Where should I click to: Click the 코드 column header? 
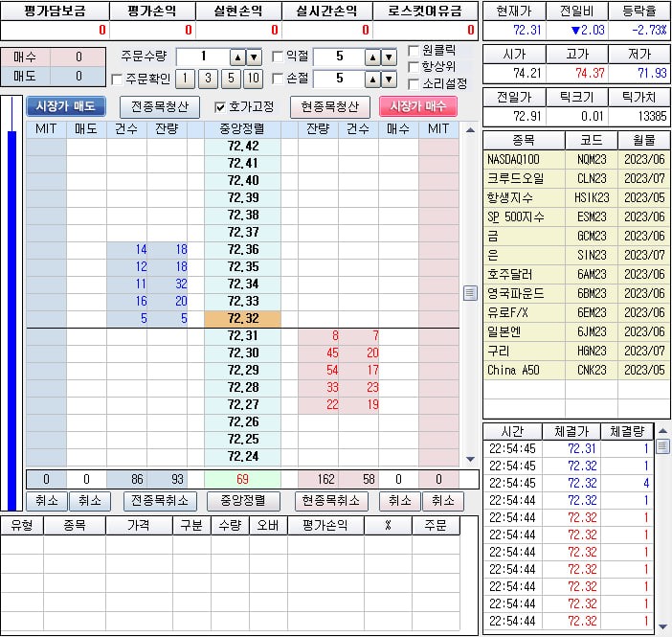[x=592, y=140]
